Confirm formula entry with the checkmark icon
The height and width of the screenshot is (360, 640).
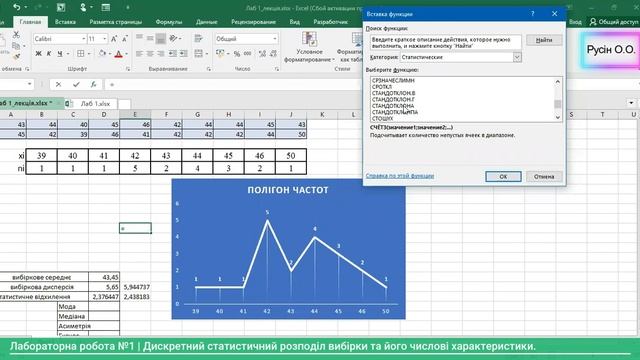click(76, 84)
